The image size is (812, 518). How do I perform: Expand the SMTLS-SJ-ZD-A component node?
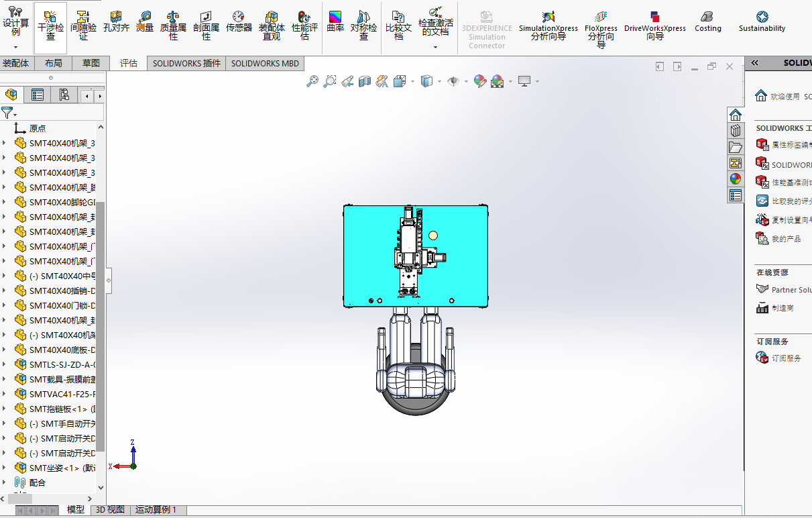tap(4, 364)
